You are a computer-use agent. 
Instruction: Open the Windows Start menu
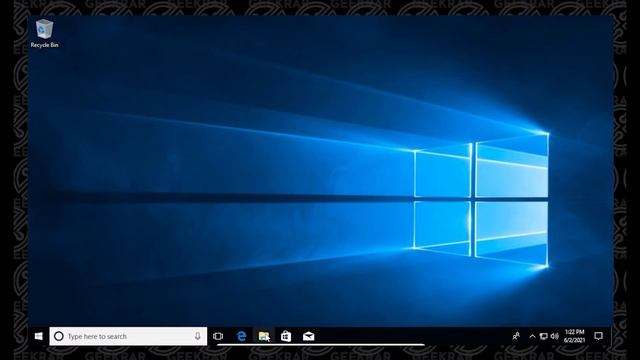[39, 336]
